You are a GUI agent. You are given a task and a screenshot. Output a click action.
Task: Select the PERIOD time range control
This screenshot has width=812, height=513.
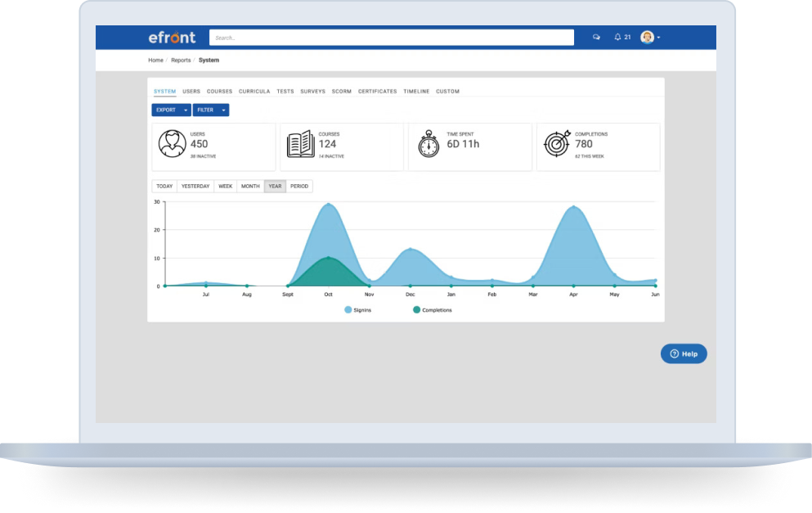[299, 186]
